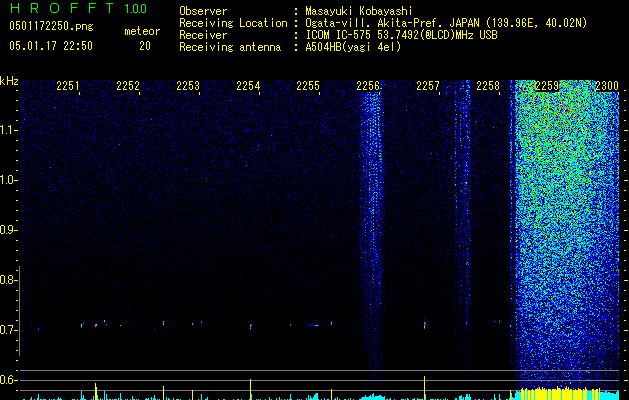
Task: Click the 2252 time marker
Action: pos(128,85)
